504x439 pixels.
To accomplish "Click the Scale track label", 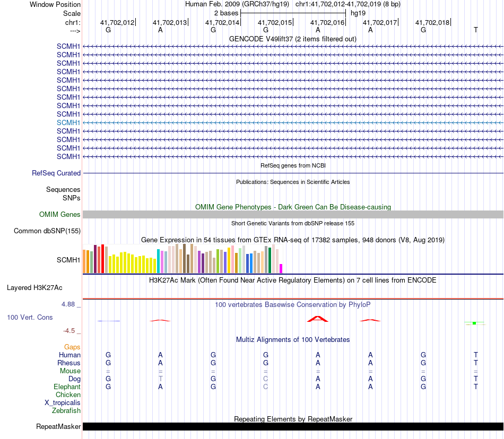I will point(72,13).
